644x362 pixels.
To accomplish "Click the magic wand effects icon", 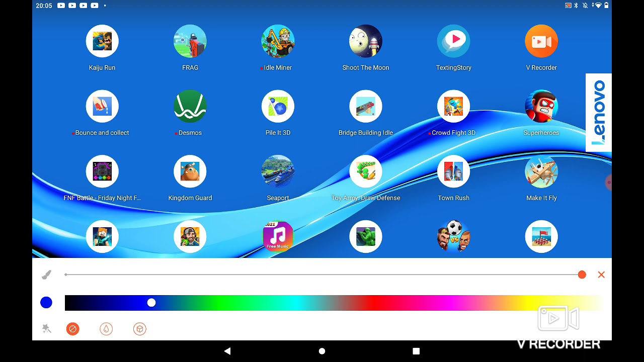I will tap(46, 329).
